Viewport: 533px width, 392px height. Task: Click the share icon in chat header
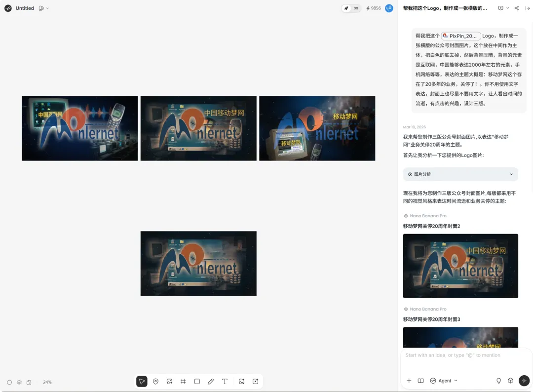pos(517,8)
